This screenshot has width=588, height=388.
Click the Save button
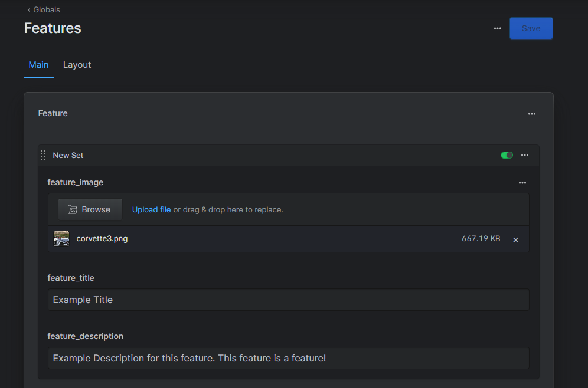click(531, 28)
